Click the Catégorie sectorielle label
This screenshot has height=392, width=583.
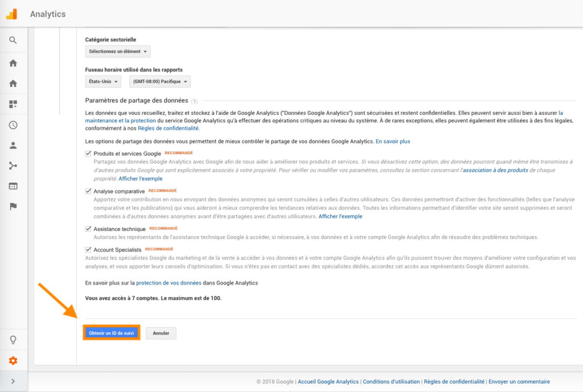pyautogui.click(x=110, y=39)
